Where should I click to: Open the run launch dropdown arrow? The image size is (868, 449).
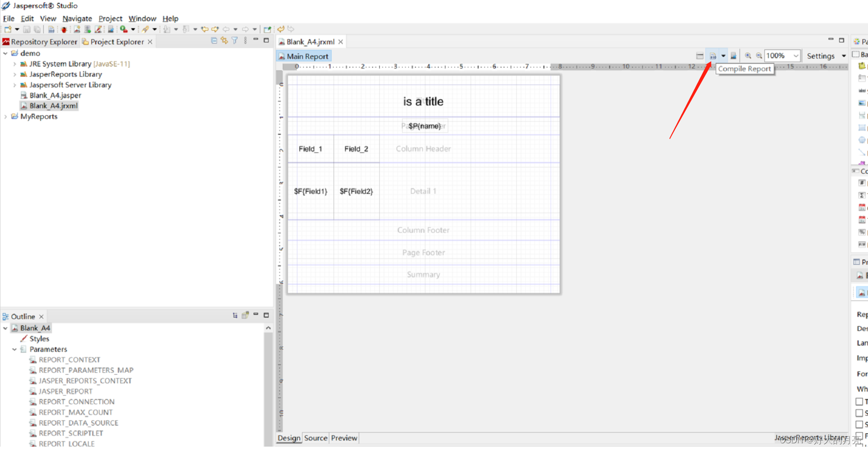[x=133, y=29]
